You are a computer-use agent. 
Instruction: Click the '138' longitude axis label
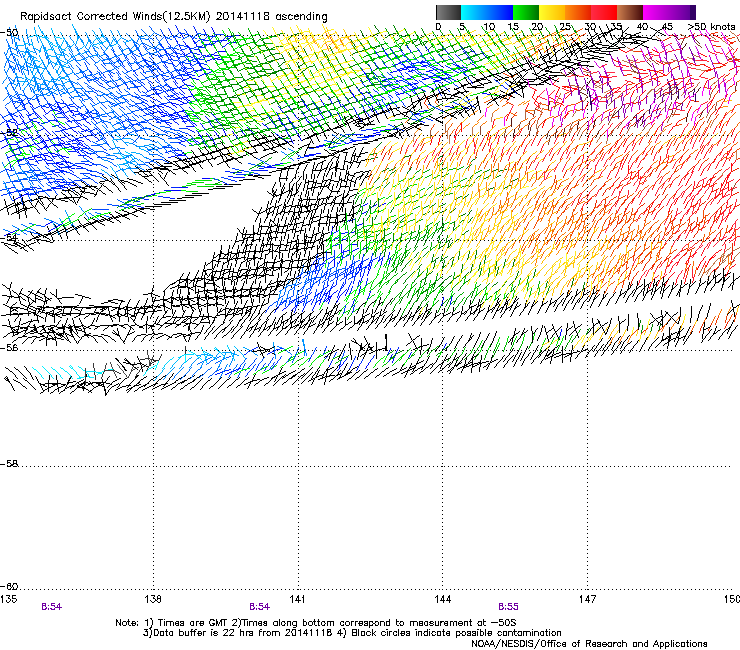click(x=153, y=599)
